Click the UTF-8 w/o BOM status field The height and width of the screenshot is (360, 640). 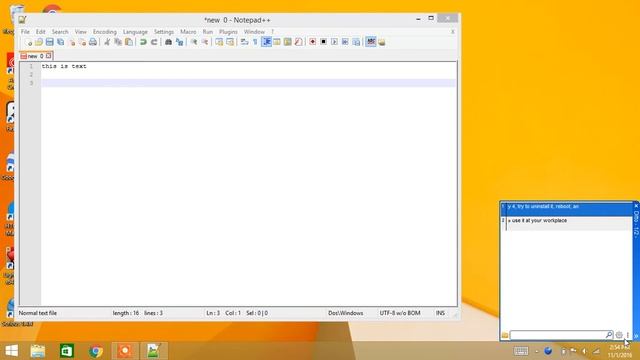coord(400,313)
